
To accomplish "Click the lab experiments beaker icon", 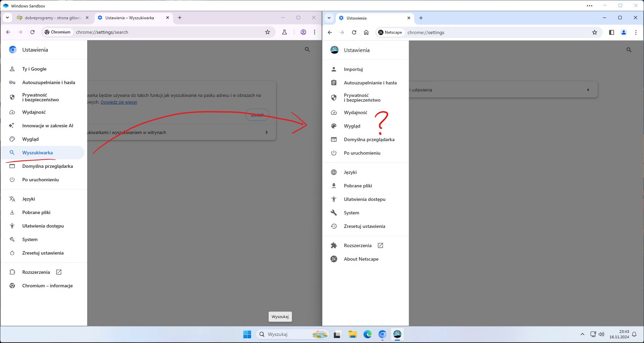I will (285, 32).
